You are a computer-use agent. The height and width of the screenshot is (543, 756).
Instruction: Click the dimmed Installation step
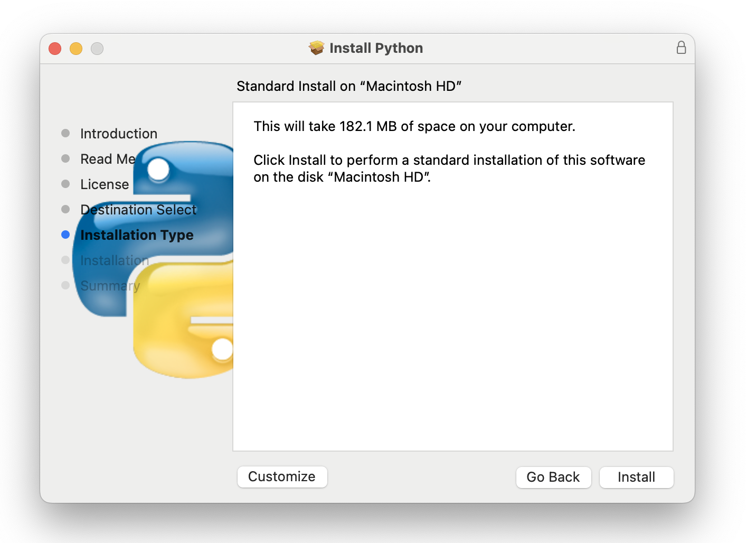coord(115,260)
